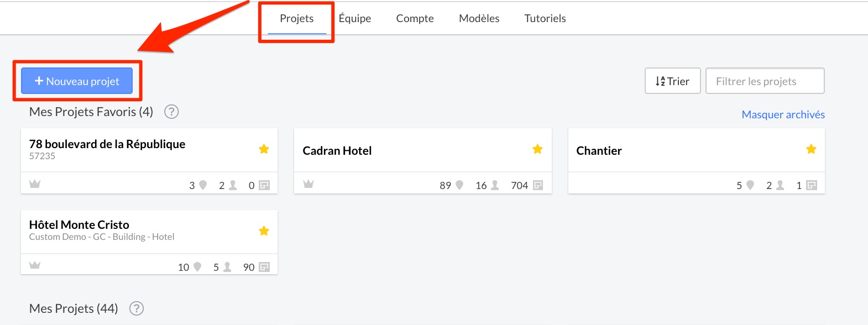The image size is (868, 325).
Task: Click the pin marker icon on 78 boulevard card
Action: point(203,185)
